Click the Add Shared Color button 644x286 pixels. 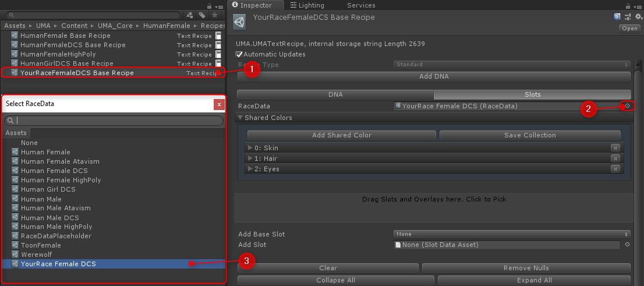(342, 135)
